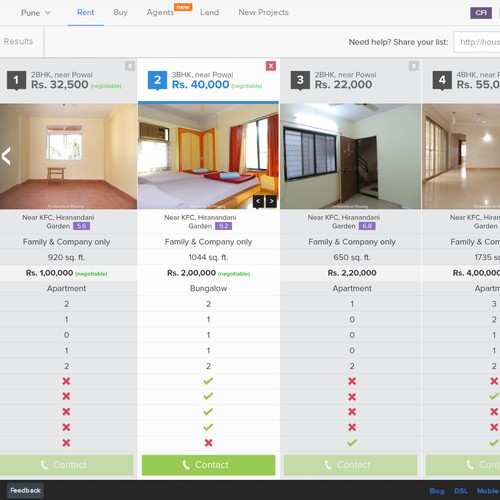Image resolution: width=500 pixels, height=500 pixels.
Task: Click listing 2 Family & Company only text
Action: (x=208, y=242)
